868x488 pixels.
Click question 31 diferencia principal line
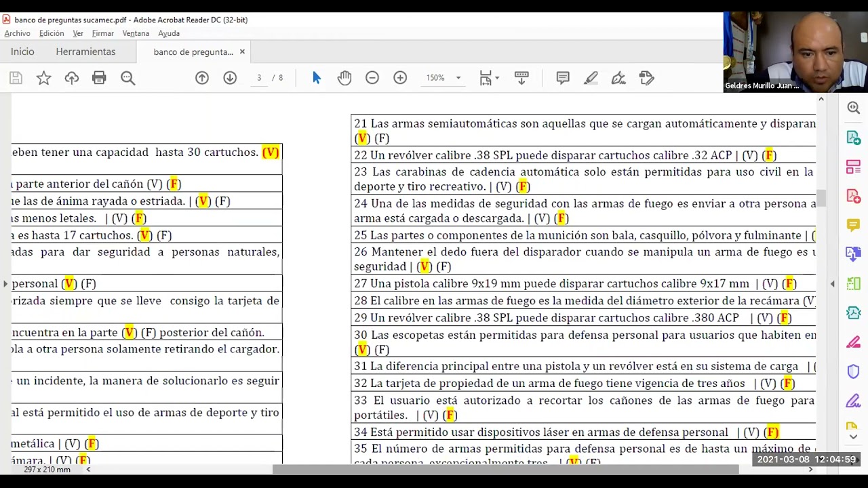(585, 367)
